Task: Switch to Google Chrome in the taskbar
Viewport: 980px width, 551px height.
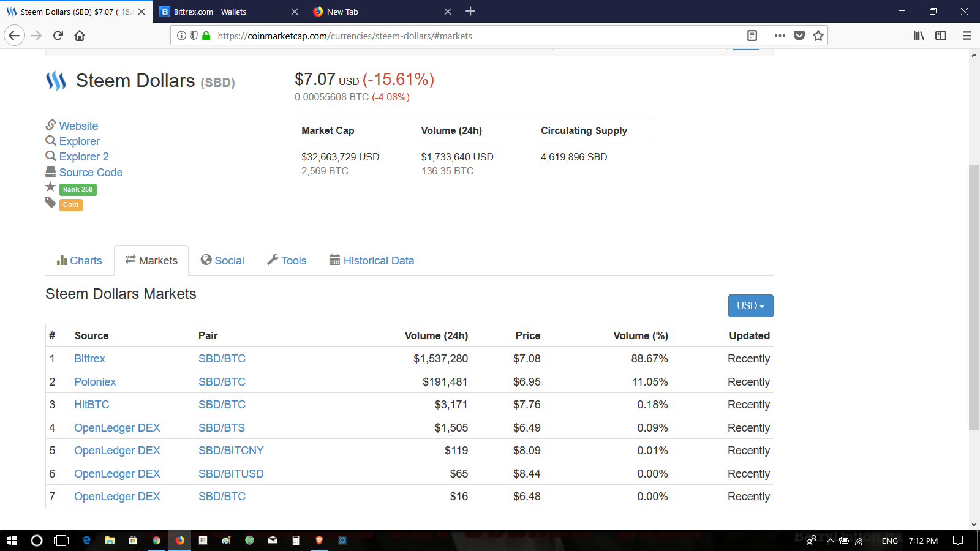Action: pyautogui.click(x=156, y=541)
